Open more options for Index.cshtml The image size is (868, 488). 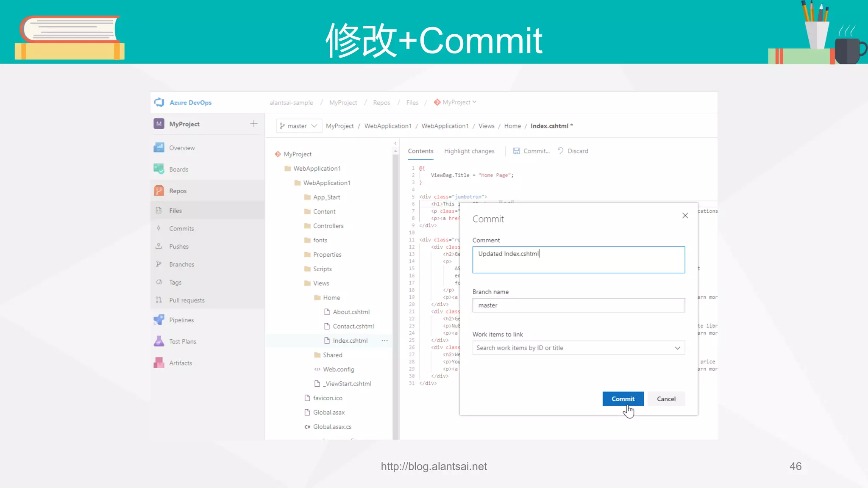pos(384,341)
